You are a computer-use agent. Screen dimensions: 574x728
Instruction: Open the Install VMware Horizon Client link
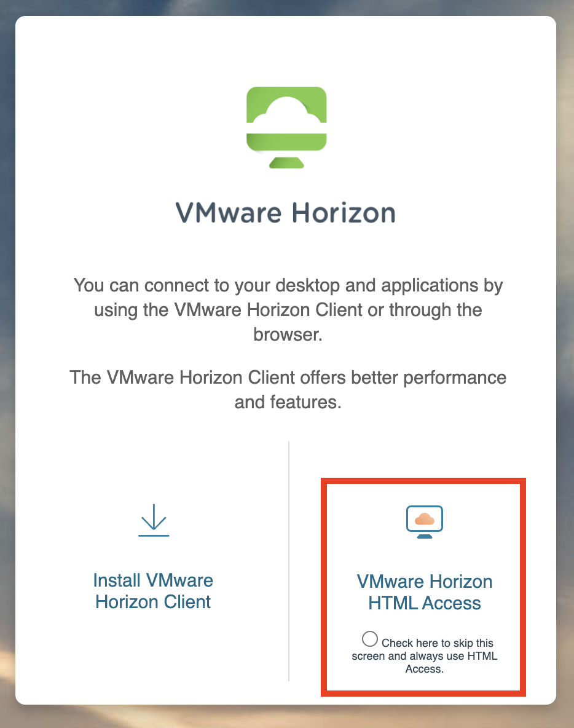pos(153,591)
